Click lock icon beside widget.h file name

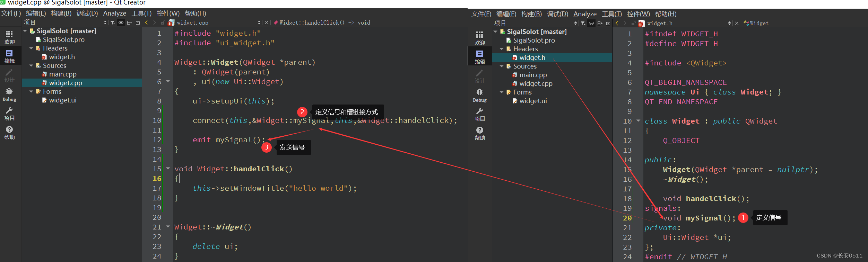633,23
